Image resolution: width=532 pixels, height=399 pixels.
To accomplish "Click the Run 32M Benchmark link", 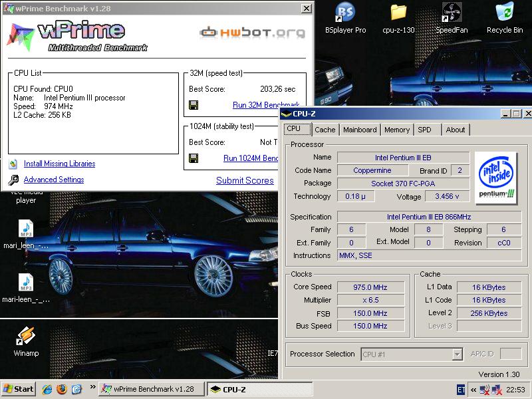I will (266, 105).
